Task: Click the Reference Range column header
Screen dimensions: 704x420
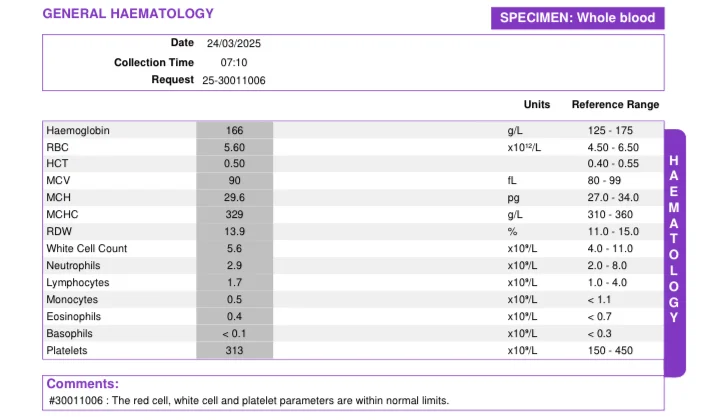Action: tap(615, 105)
